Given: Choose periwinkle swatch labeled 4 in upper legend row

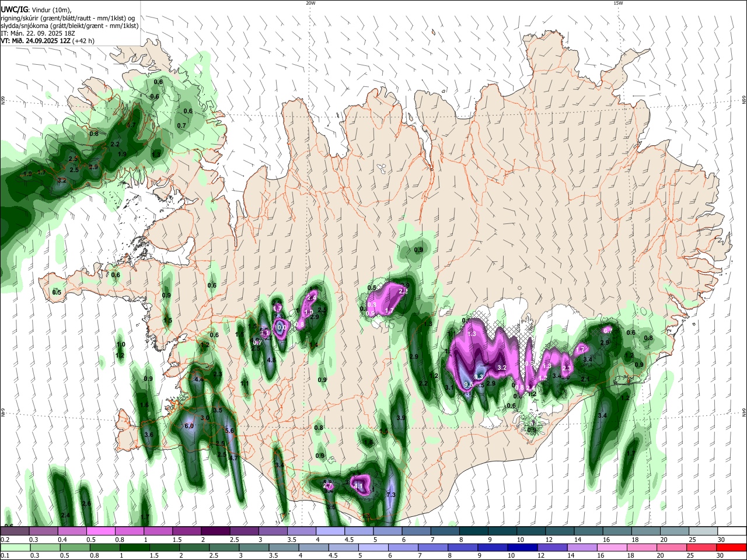Looking at the screenshot, I should 330,531.
